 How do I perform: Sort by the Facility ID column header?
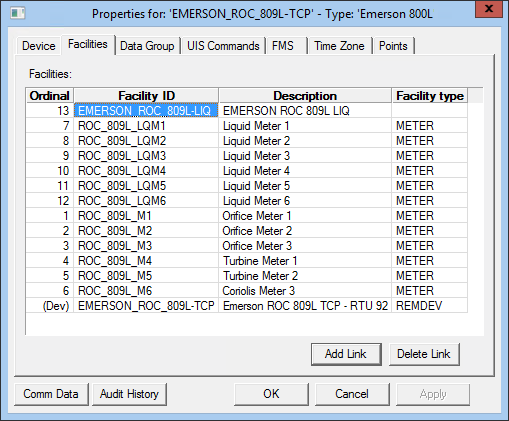pos(146,96)
